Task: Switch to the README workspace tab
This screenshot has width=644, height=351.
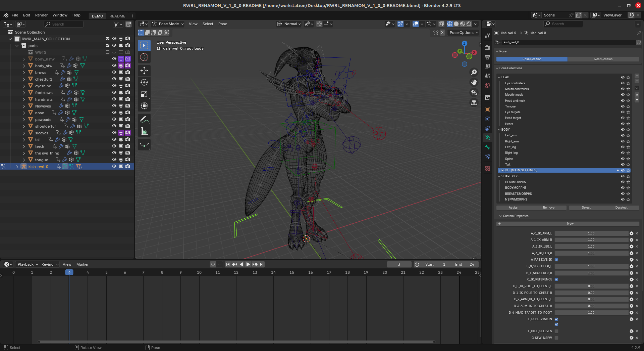Action: [x=117, y=16]
